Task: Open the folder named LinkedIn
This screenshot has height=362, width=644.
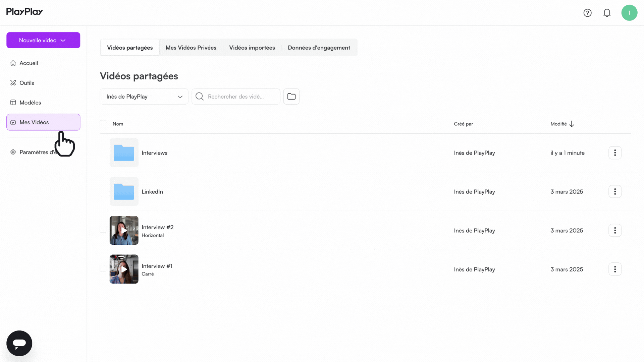Action: (152, 192)
